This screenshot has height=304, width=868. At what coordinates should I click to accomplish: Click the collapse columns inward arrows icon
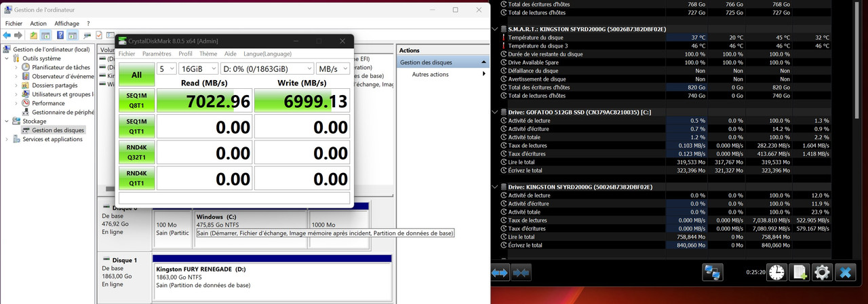click(521, 273)
